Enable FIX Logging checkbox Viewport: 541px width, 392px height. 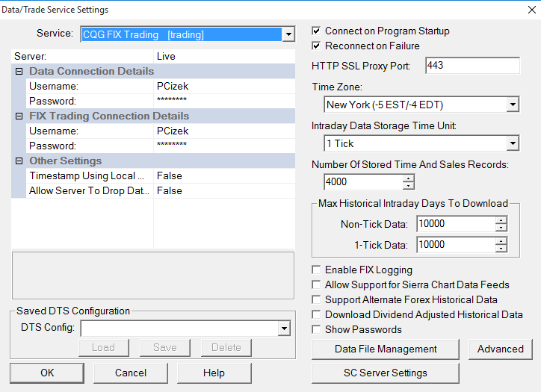[317, 270]
